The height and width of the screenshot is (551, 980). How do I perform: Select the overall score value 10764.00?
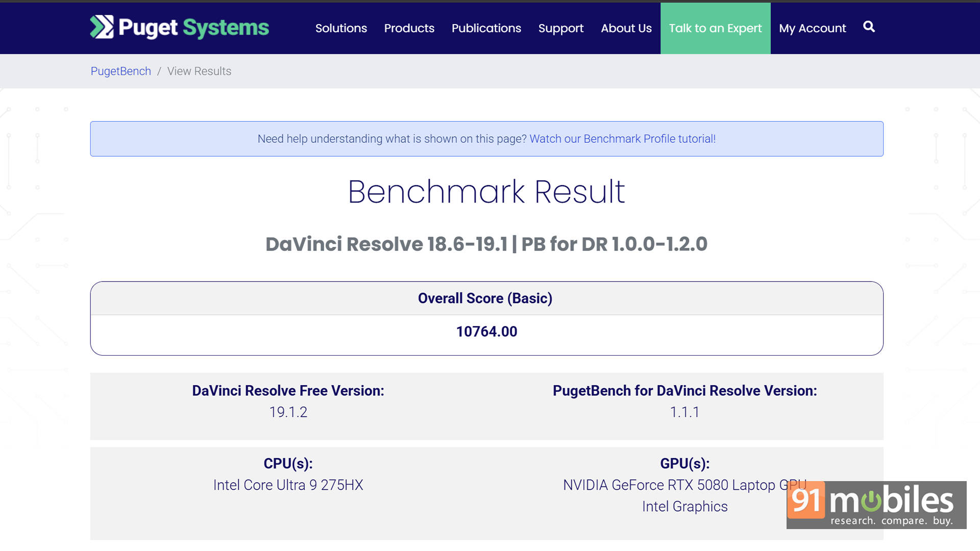(x=486, y=332)
